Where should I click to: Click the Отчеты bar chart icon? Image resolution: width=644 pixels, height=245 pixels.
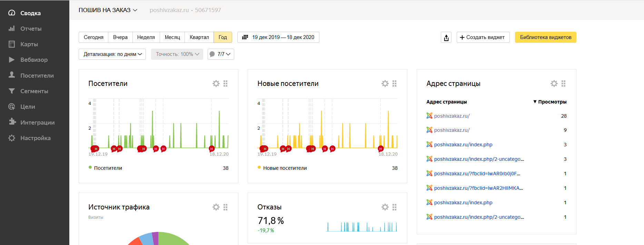click(12, 28)
